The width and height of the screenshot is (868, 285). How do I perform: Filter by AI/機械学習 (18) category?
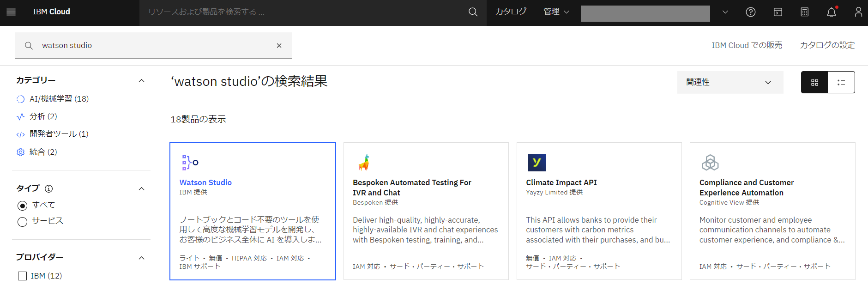59,99
